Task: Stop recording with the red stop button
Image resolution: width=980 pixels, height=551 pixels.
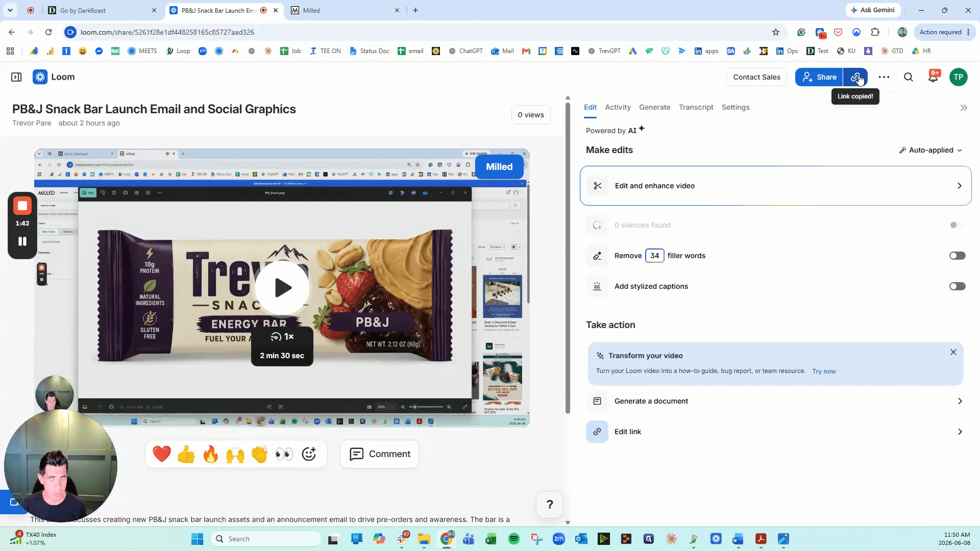Action: click(x=22, y=206)
